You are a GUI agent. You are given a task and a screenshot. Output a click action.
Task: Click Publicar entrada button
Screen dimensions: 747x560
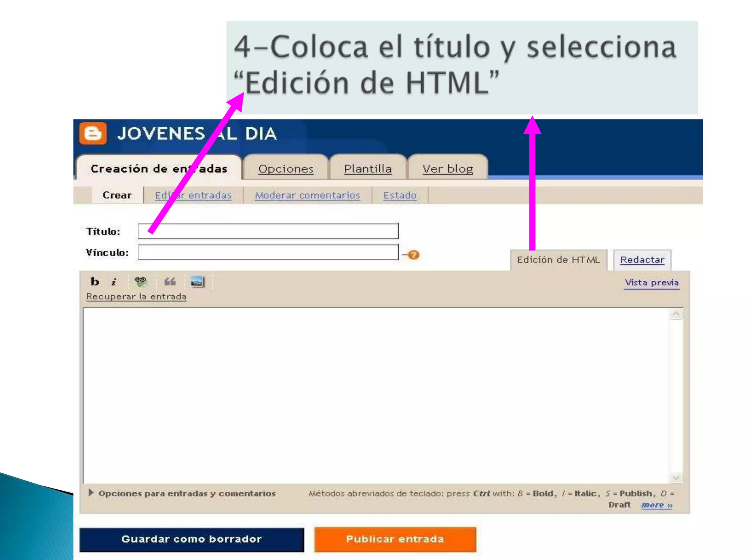coord(395,539)
